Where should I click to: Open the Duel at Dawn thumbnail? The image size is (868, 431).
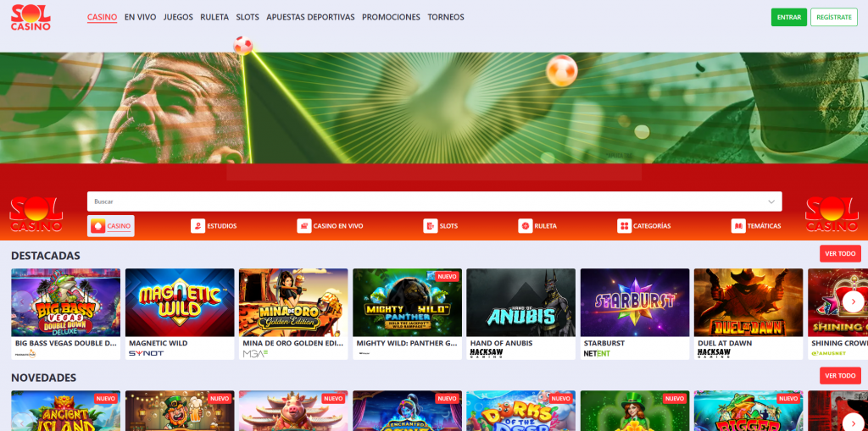[748, 302]
